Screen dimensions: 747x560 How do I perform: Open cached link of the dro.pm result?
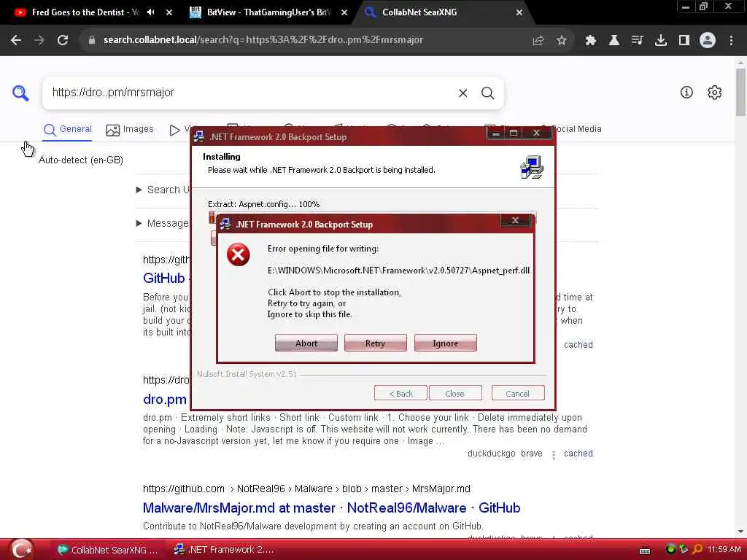[578, 454]
